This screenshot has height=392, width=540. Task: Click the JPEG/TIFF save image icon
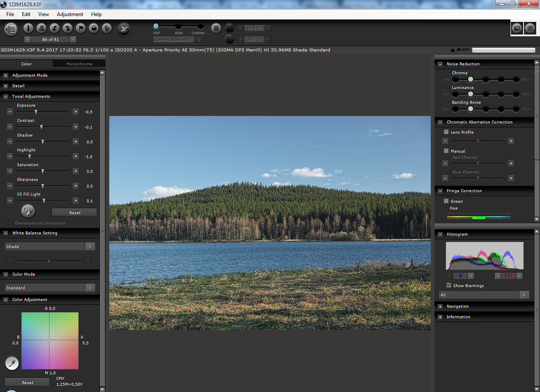tap(11, 29)
